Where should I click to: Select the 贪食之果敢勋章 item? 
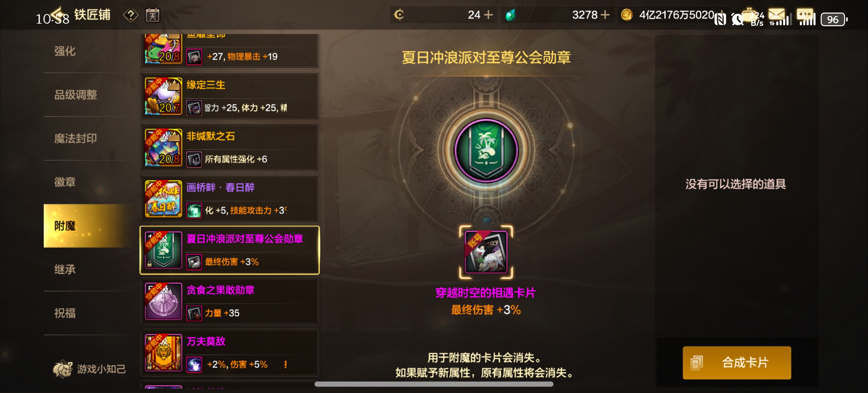click(230, 302)
